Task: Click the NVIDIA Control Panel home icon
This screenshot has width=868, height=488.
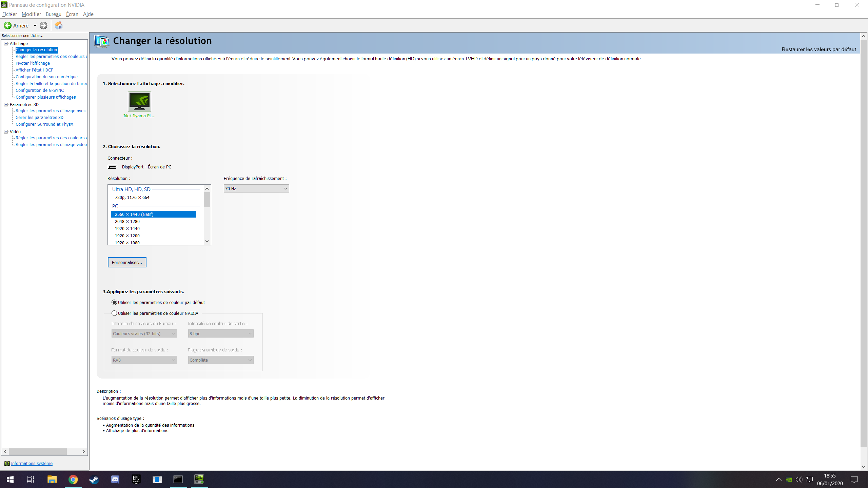Action: (x=58, y=25)
